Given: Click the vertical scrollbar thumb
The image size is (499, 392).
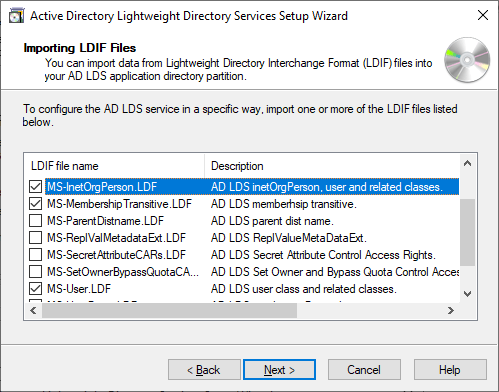Looking at the screenshot, I should click(x=467, y=232).
